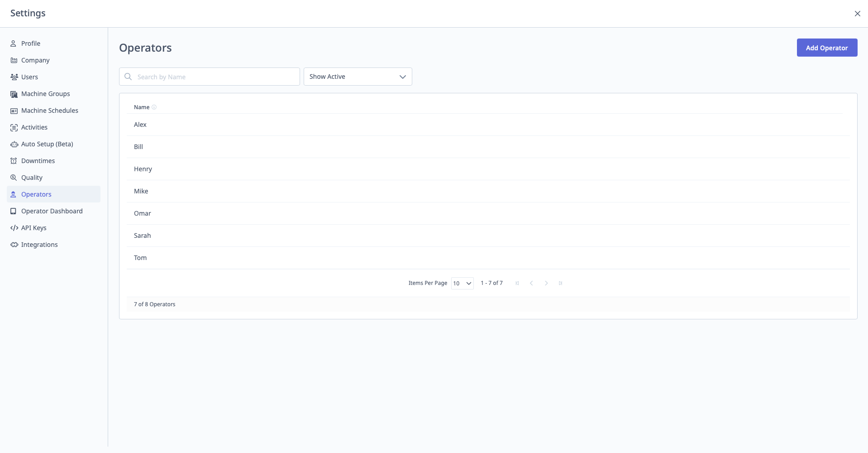Click the Integrations puzzle icon
The width and height of the screenshot is (868, 453).
pyautogui.click(x=14, y=245)
